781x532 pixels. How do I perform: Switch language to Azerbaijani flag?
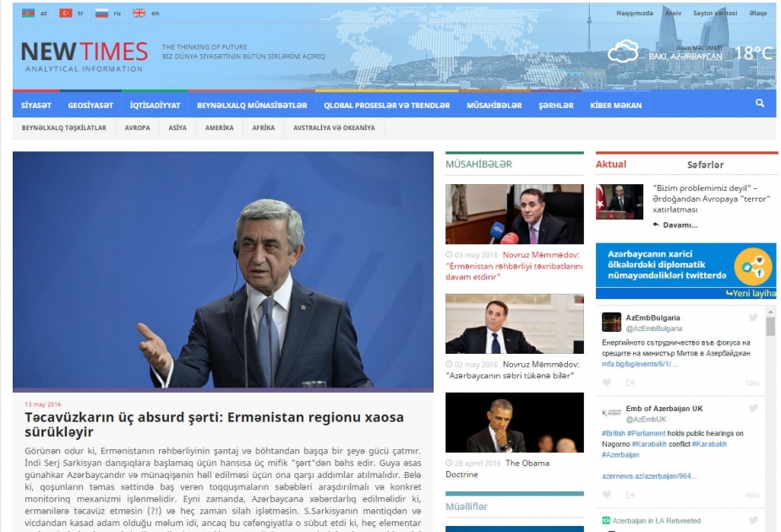29,13
